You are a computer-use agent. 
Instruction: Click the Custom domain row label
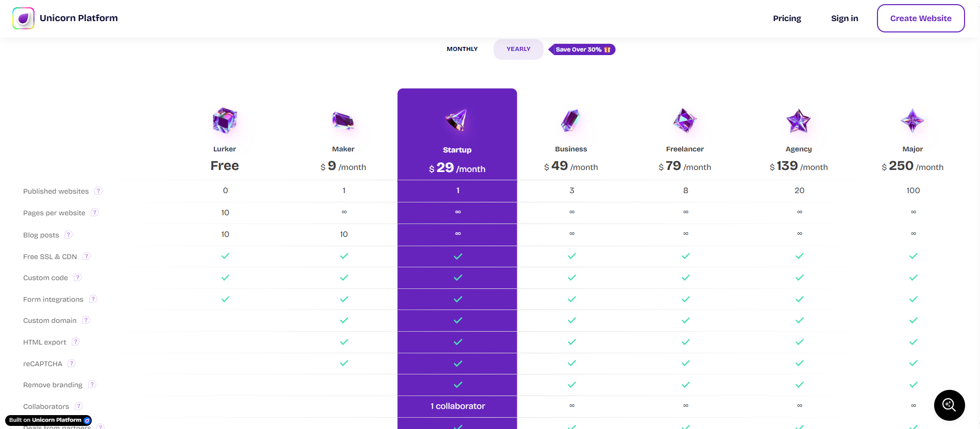(49, 320)
